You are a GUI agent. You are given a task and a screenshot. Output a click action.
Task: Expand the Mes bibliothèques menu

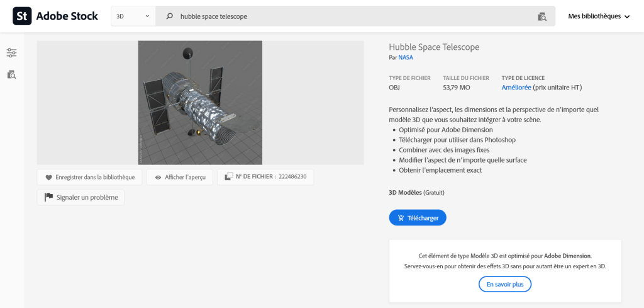(x=599, y=16)
